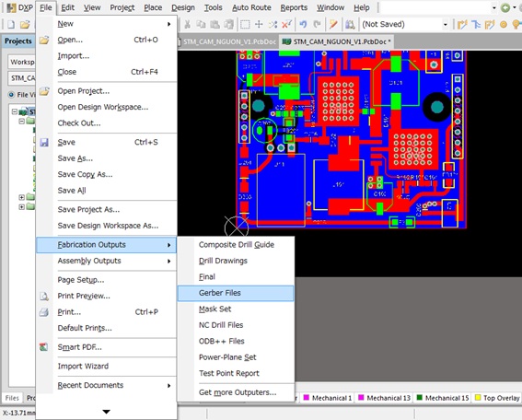Switch to the Files panel tab
This screenshot has height=420, width=522.
(12, 398)
